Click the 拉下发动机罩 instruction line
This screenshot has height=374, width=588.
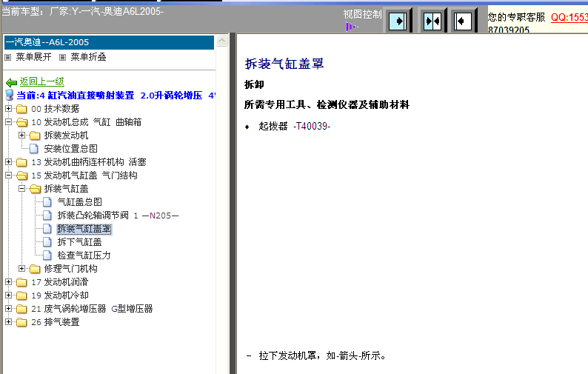coord(322,355)
